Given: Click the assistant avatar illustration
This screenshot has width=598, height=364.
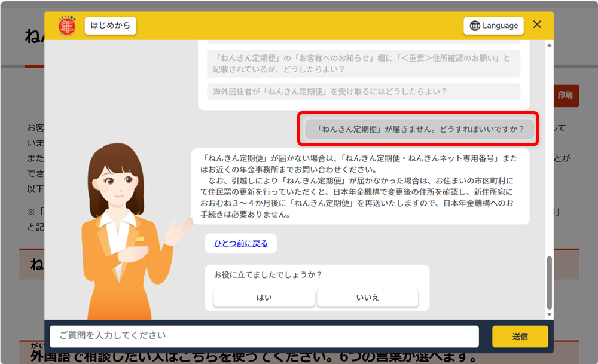Looking at the screenshot, I should 132,231.
